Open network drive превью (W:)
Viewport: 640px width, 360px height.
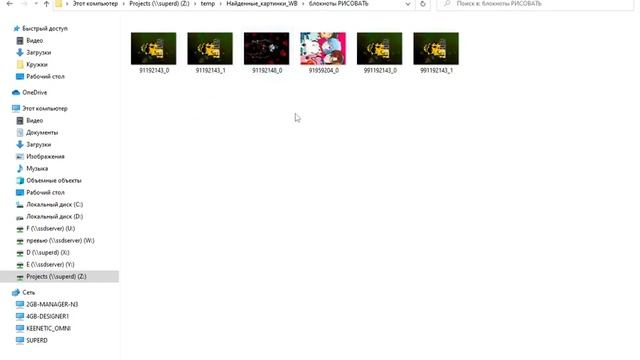point(60,240)
